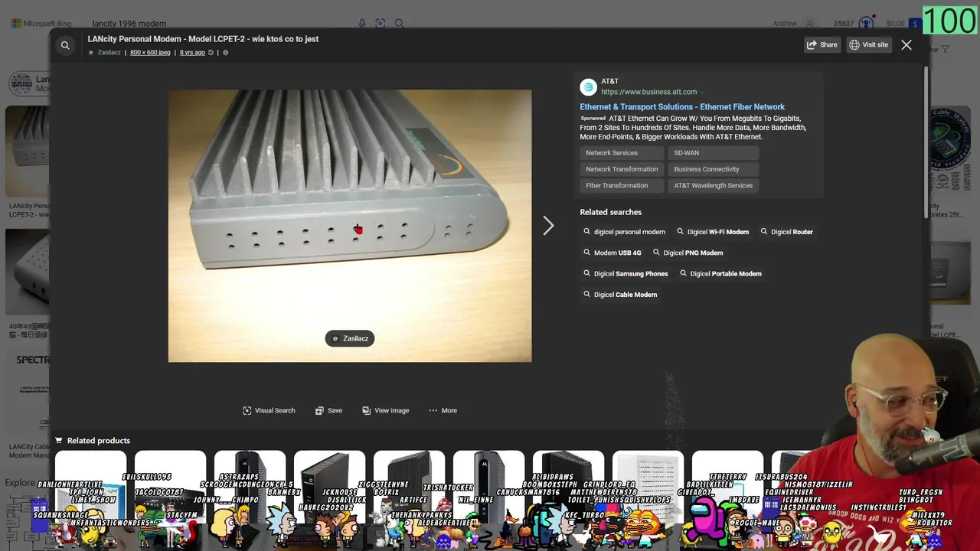Search related: Digicel Samsung Phones
The height and width of the screenshot is (551, 980).
pos(625,273)
